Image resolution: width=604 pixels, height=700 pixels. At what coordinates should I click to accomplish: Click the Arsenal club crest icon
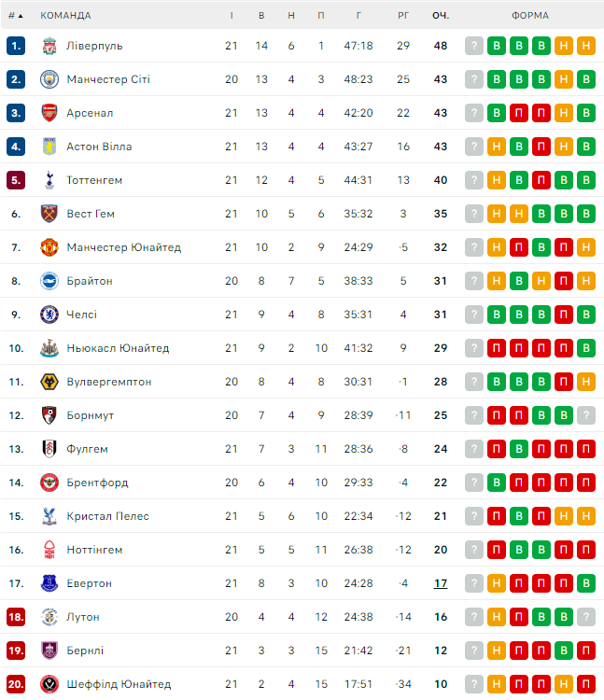pos(49,113)
